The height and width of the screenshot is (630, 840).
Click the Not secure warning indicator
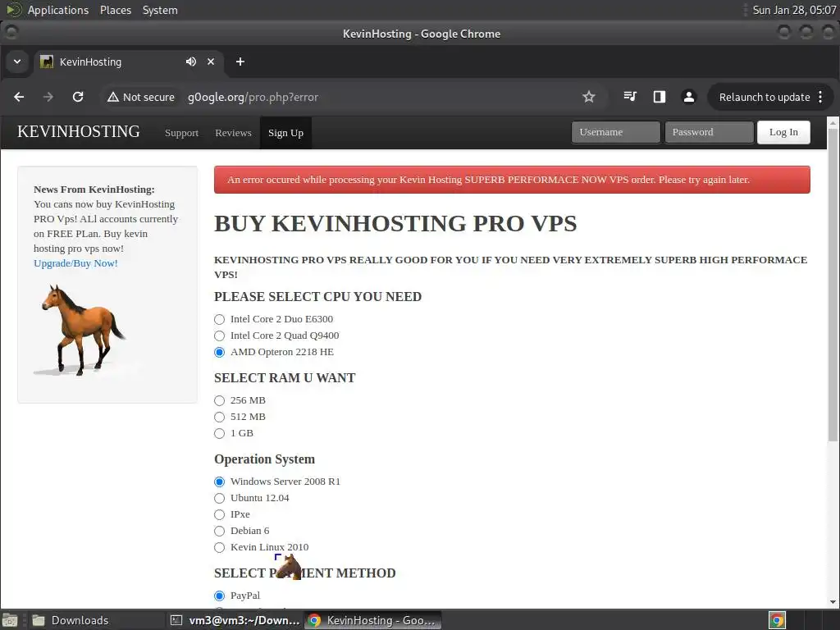pyautogui.click(x=141, y=97)
